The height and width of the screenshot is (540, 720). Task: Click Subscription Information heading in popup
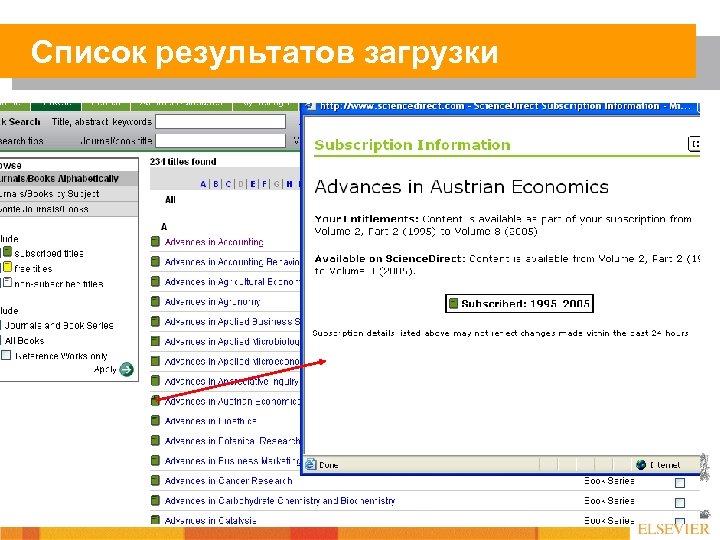click(412, 145)
